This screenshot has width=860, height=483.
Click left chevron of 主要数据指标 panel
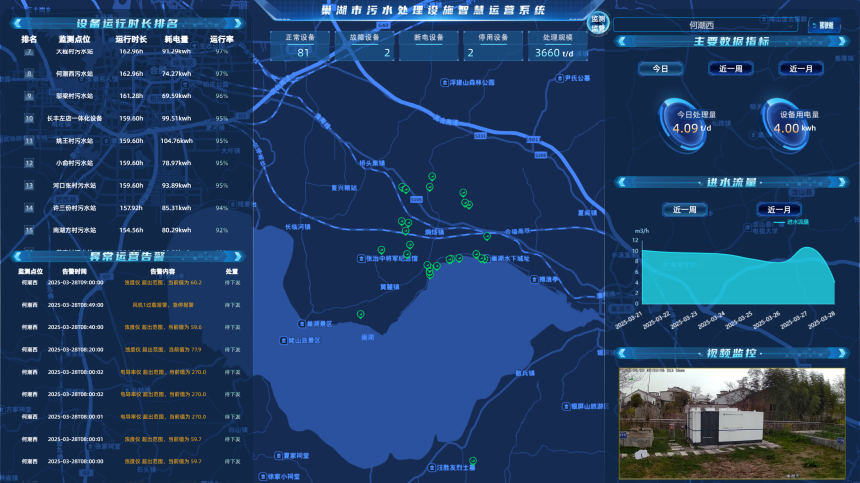622,42
